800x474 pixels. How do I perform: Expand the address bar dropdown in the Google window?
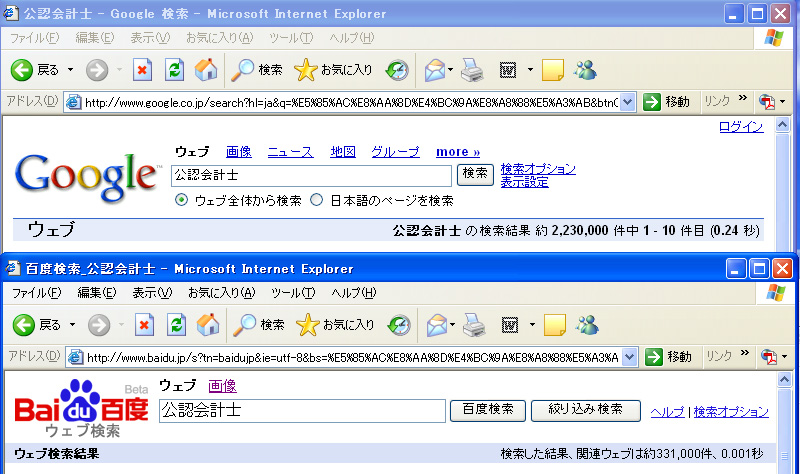[x=627, y=102]
